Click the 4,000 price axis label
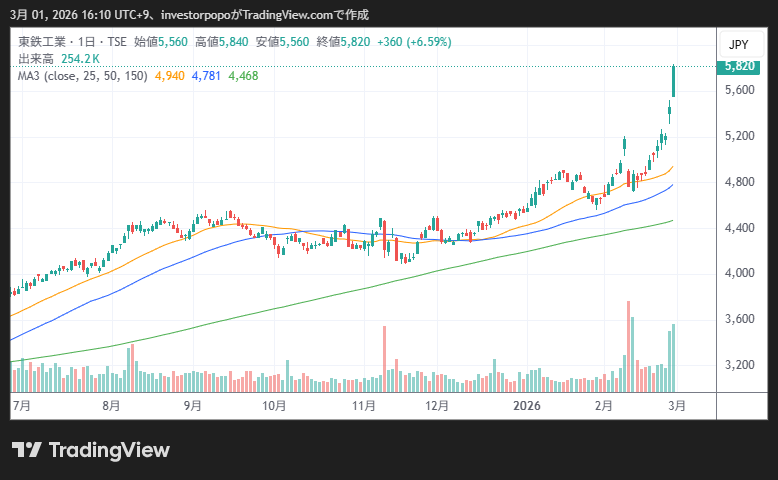The width and height of the screenshot is (778, 480). (x=740, y=273)
